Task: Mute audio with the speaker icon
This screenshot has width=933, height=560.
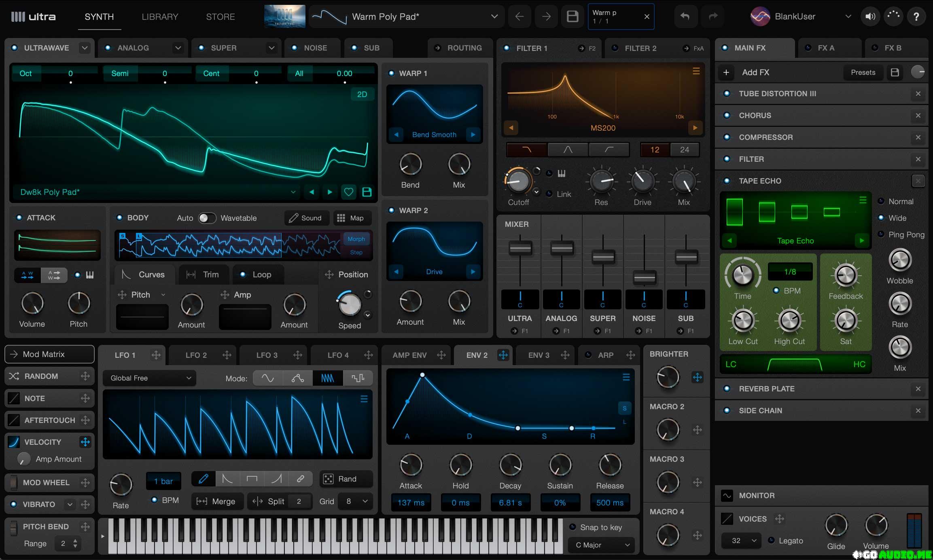Action: tap(870, 17)
